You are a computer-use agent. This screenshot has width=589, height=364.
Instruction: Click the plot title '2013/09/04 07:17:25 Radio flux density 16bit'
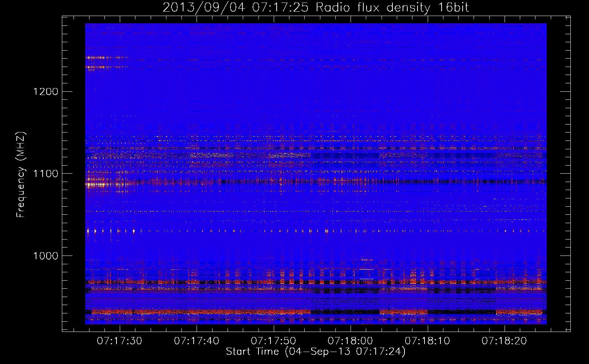[316, 8]
